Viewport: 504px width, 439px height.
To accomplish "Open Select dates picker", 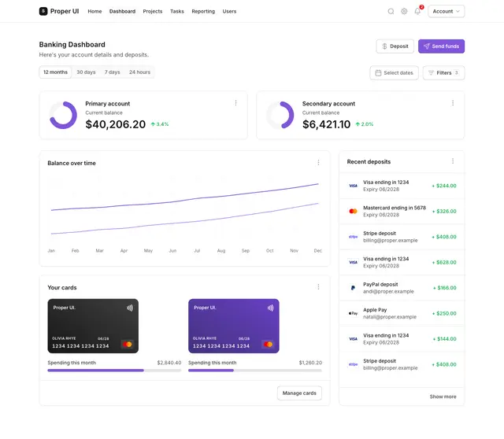I will [x=394, y=73].
